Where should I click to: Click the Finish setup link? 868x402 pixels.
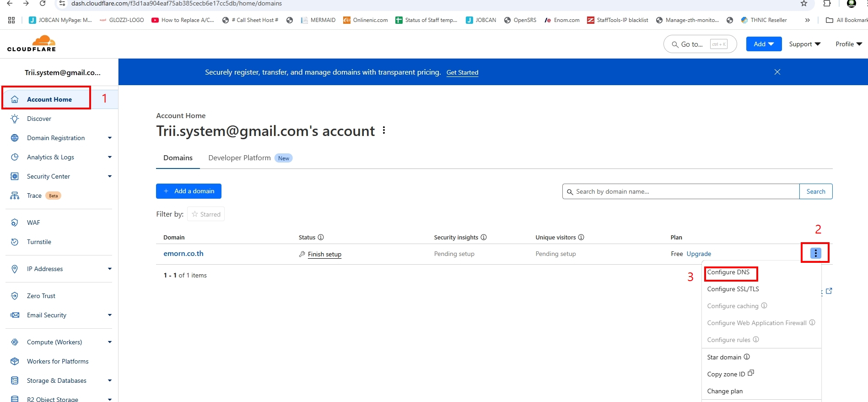click(324, 254)
